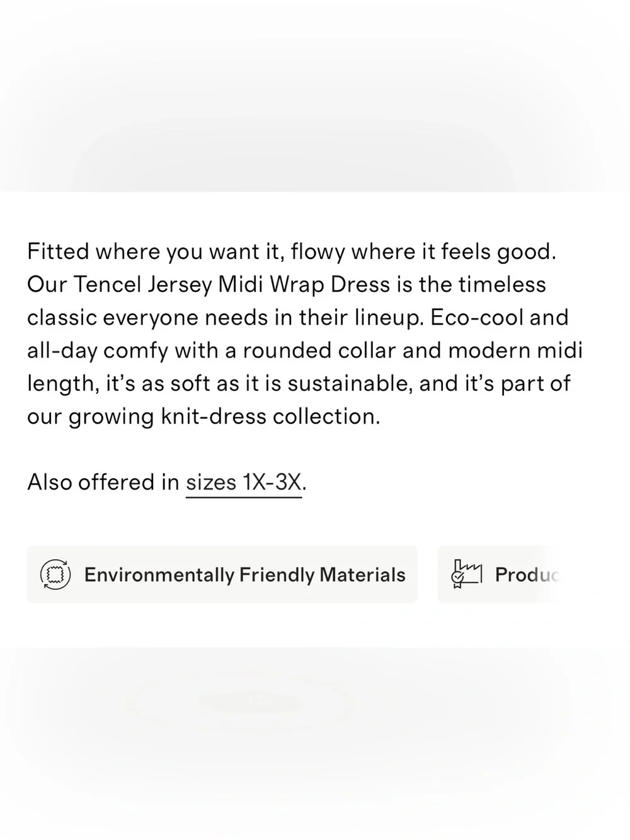The image size is (630, 840).
Task: Click the 'Also offered in' text
Action: pyautogui.click(x=103, y=483)
